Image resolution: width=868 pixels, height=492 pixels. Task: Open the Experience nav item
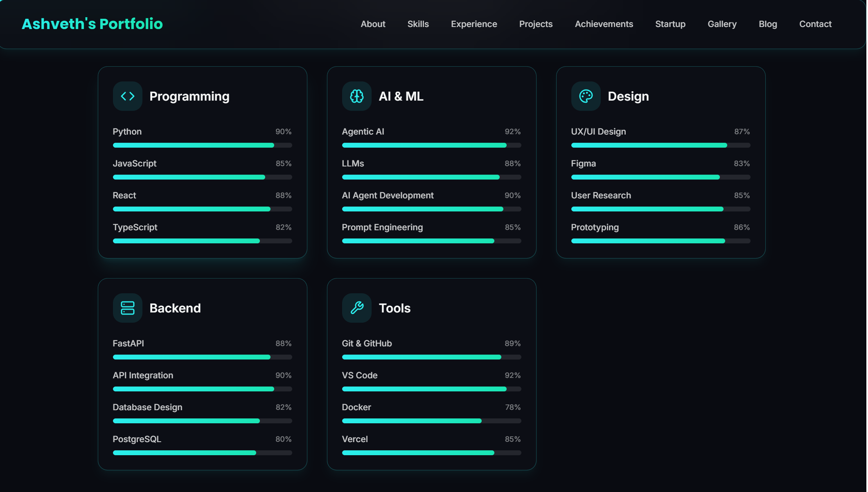pyautogui.click(x=474, y=24)
